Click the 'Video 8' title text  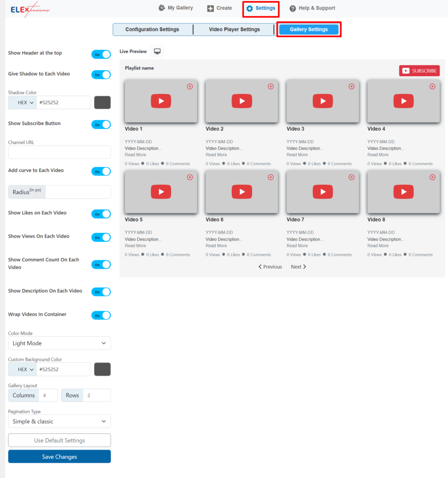376,220
